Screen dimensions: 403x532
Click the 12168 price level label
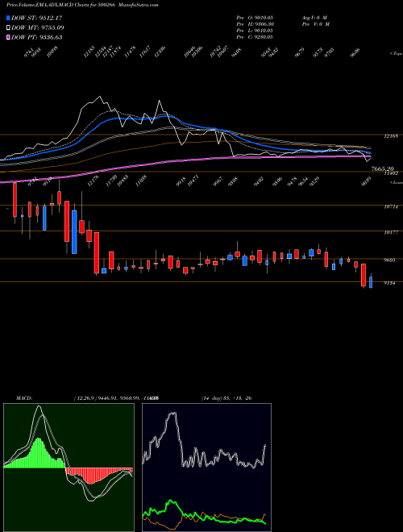point(391,136)
